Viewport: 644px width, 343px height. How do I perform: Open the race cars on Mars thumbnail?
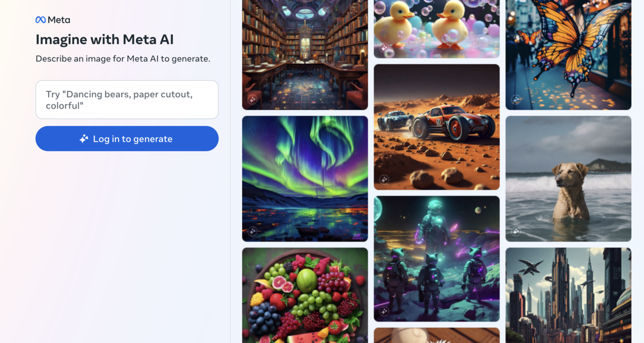pos(436,127)
